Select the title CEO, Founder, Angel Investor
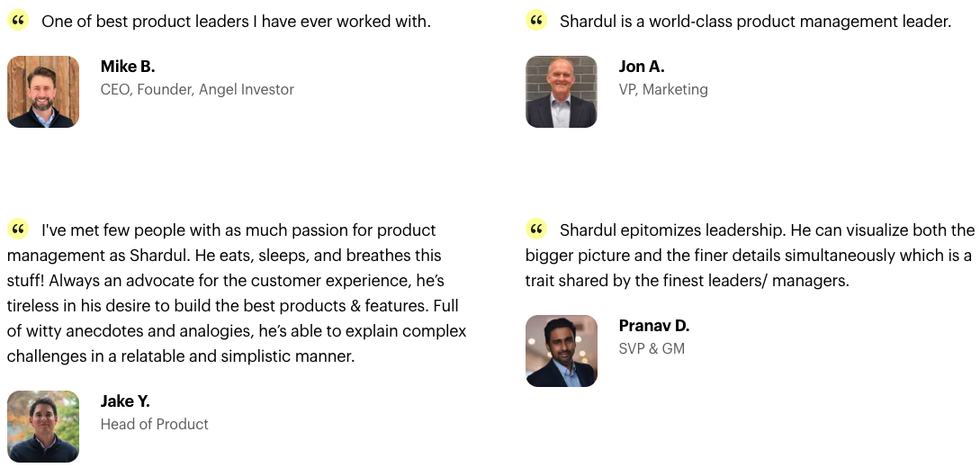Screen dimensions: 980x468 click(x=197, y=89)
